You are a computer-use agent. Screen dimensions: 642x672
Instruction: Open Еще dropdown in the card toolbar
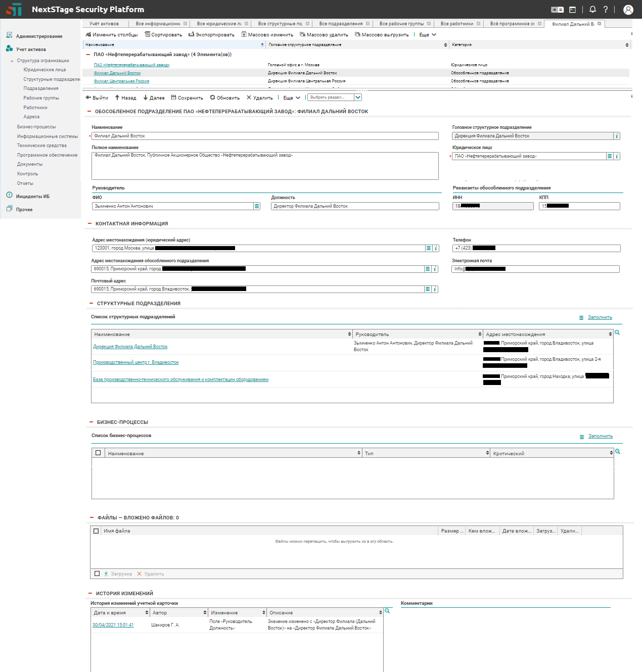tap(292, 98)
